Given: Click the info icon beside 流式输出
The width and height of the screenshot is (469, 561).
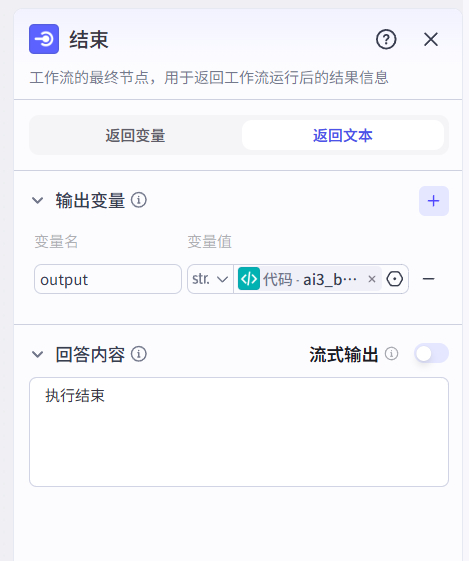Looking at the screenshot, I should tap(392, 354).
